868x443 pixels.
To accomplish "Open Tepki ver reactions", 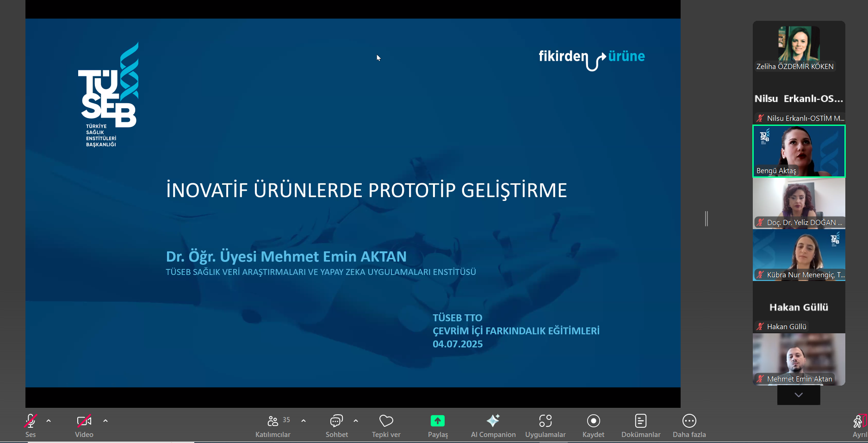I will click(x=386, y=425).
